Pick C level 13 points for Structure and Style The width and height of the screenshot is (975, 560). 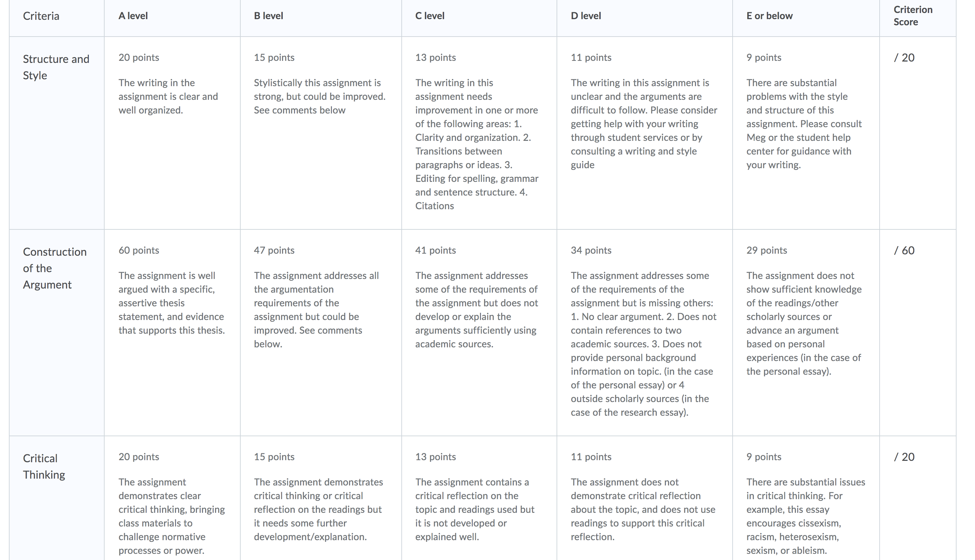[x=479, y=133]
